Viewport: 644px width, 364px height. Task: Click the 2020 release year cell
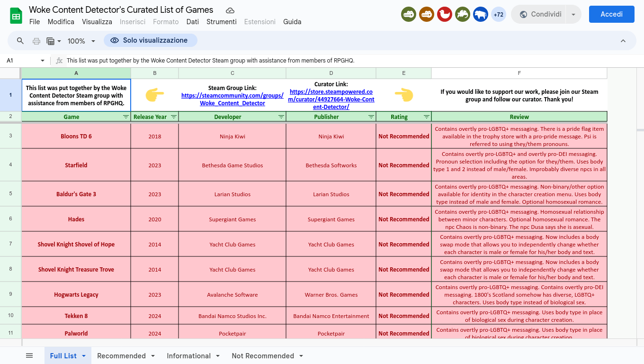pos(155,219)
